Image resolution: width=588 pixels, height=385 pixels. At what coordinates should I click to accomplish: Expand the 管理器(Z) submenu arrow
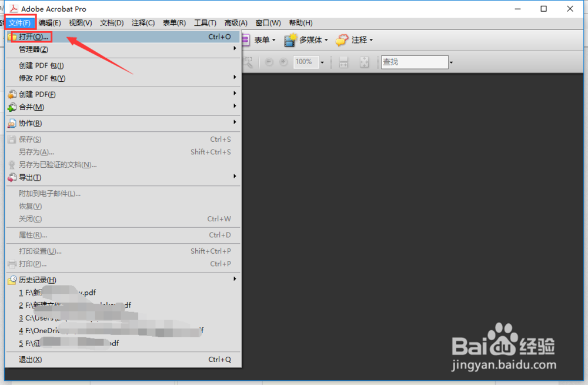235,48
